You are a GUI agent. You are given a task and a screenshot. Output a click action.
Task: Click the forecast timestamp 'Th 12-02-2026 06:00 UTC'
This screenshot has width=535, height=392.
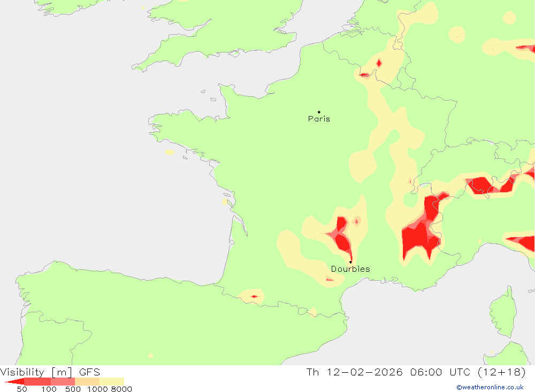coord(388,372)
